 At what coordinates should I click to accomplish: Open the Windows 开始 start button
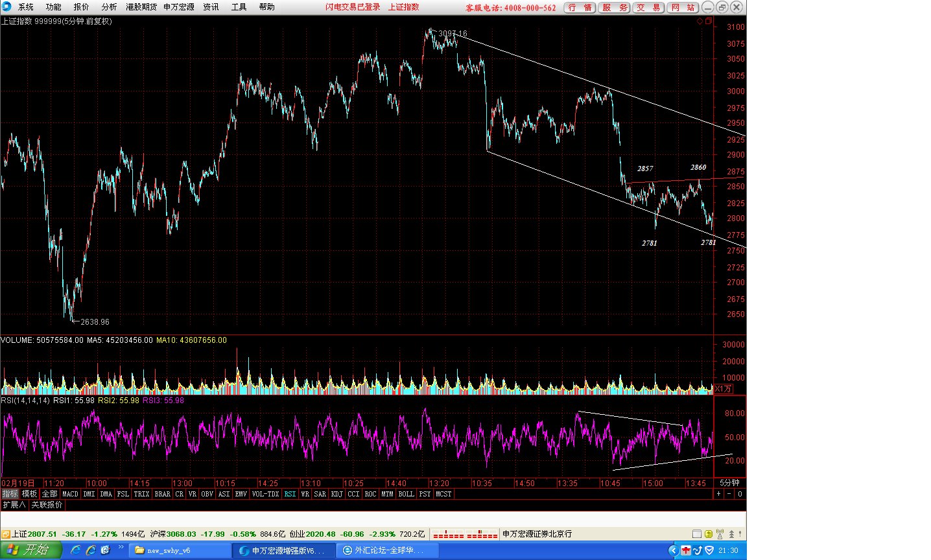tap(30, 550)
